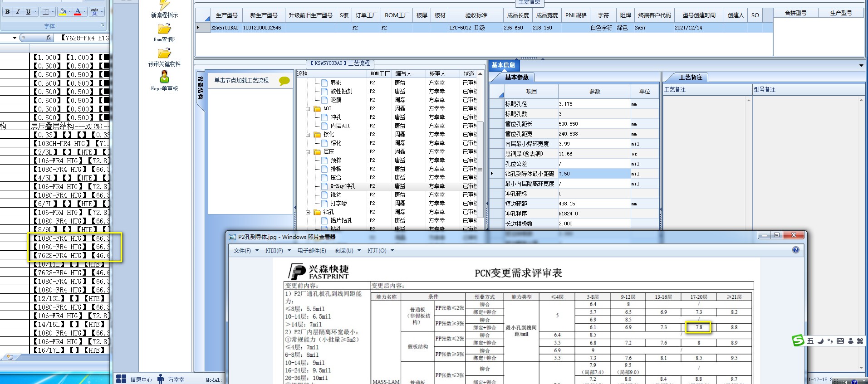Open 电子邮件(E) in photo viewer
The width and height of the screenshot is (868, 384).
coord(312,251)
